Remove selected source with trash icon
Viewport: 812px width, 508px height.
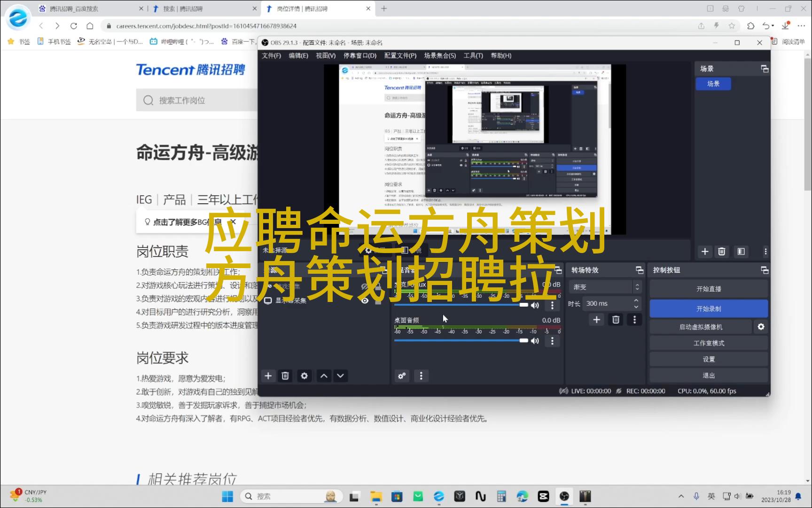coord(285,376)
